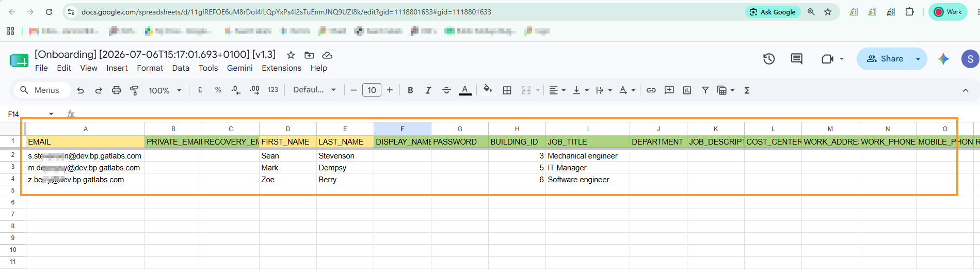Open Share options dropdown arrow
This screenshot has height=270, width=980.
[x=918, y=59]
